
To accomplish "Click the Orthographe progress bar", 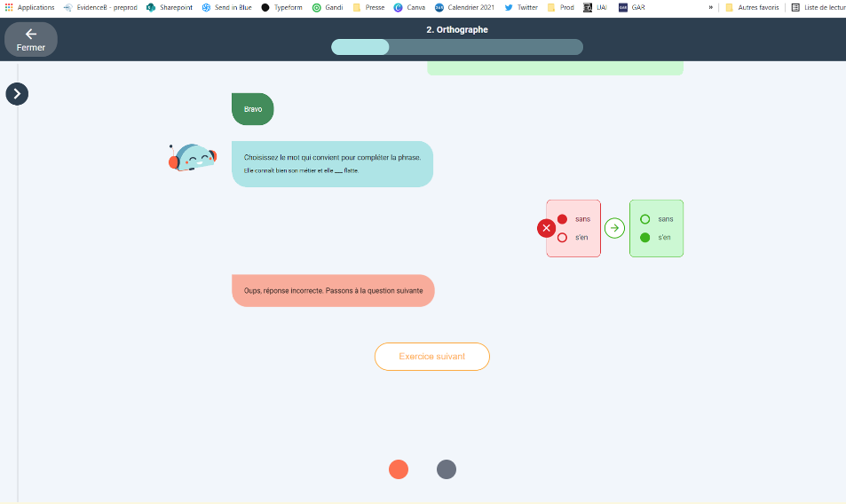I will (456, 47).
